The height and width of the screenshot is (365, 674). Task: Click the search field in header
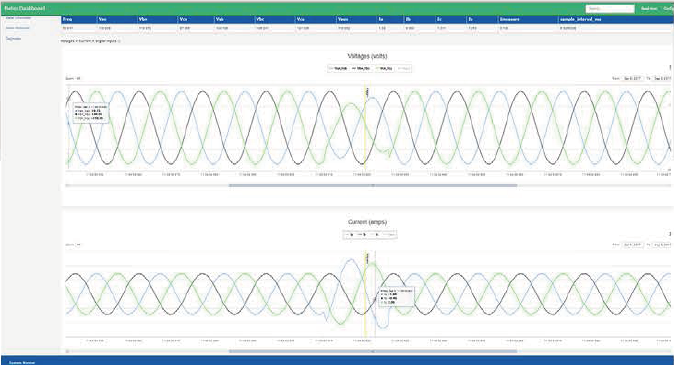pyautogui.click(x=610, y=9)
